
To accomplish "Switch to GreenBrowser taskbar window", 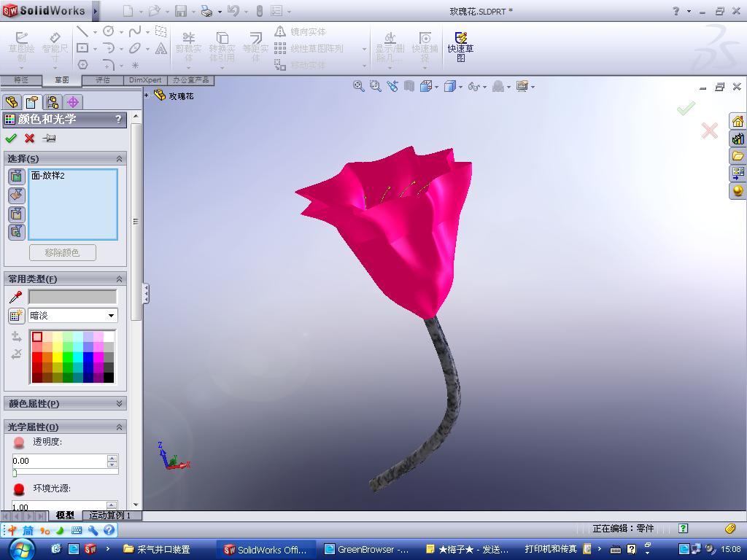I will click(x=366, y=549).
